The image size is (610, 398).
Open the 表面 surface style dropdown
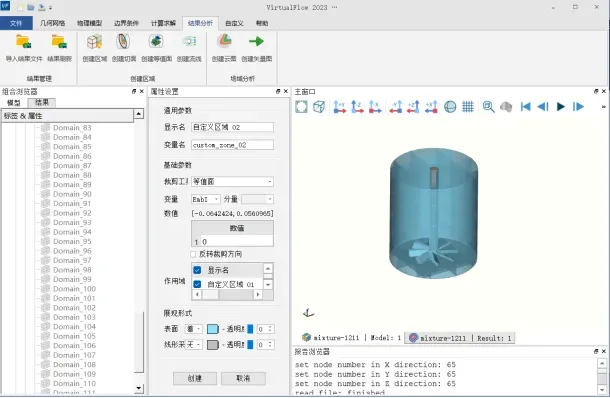(x=193, y=329)
